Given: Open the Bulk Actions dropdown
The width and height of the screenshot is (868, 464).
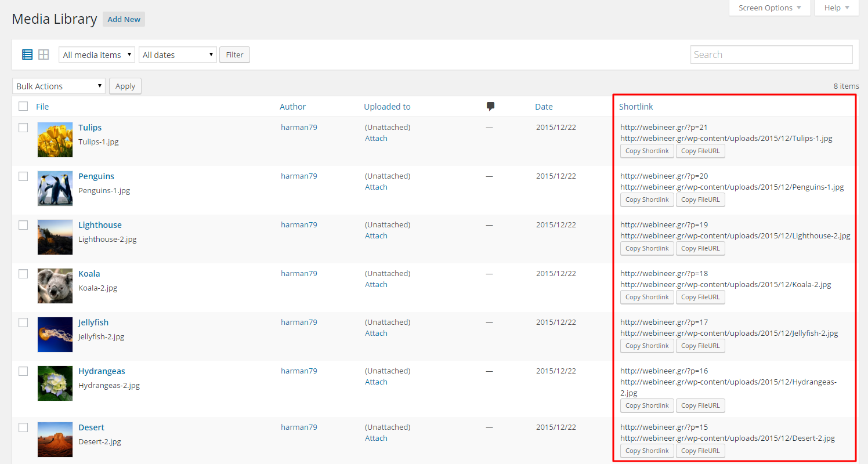Looking at the screenshot, I should (x=59, y=86).
